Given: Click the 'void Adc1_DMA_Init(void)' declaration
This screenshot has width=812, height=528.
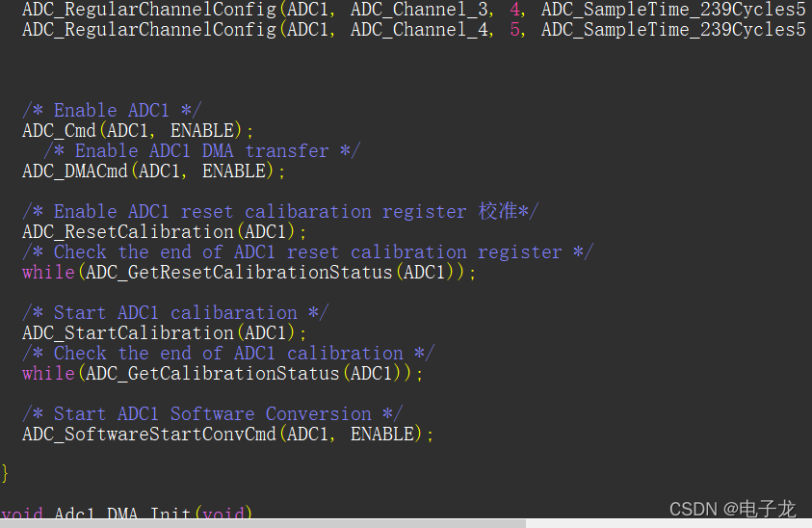Looking at the screenshot, I should tap(126, 513).
